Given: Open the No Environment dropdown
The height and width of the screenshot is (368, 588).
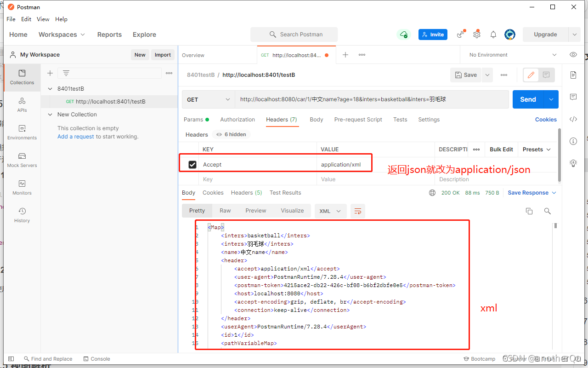Looking at the screenshot, I should [x=512, y=55].
